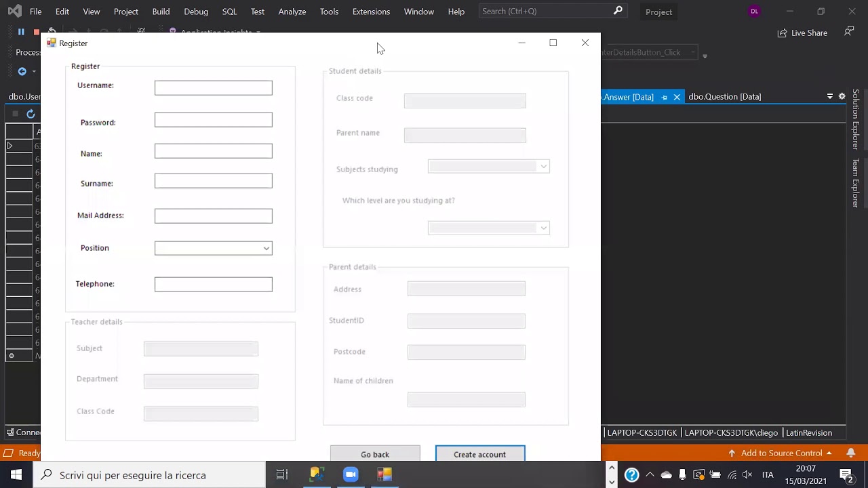Open the Team Explorer side tab
Viewport: 868px width, 488px height.
coord(856,183)
